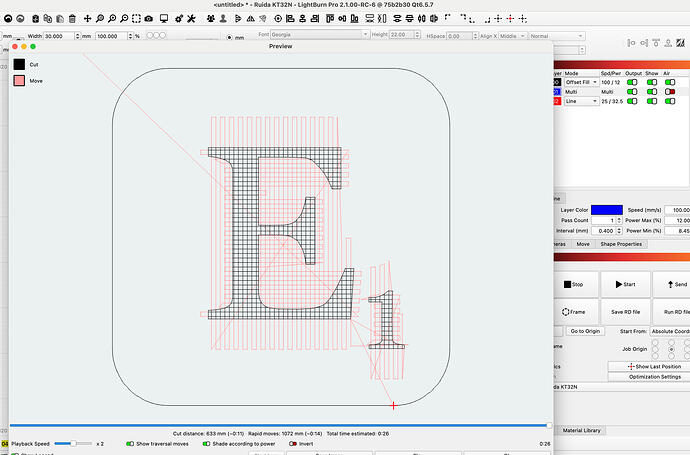The image size is (690, 455).
Task: Click the blue Layer Color swatch
Action: tap(606, 208)
